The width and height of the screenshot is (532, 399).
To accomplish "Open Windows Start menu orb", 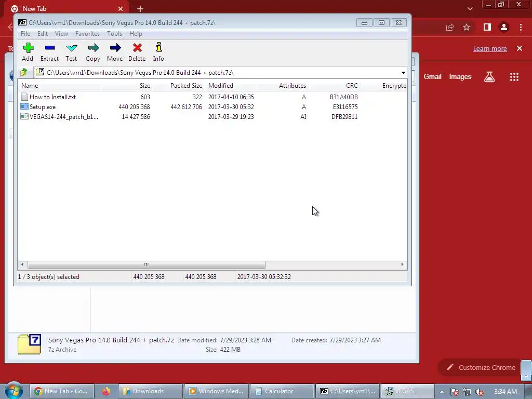I will [14, 391].
